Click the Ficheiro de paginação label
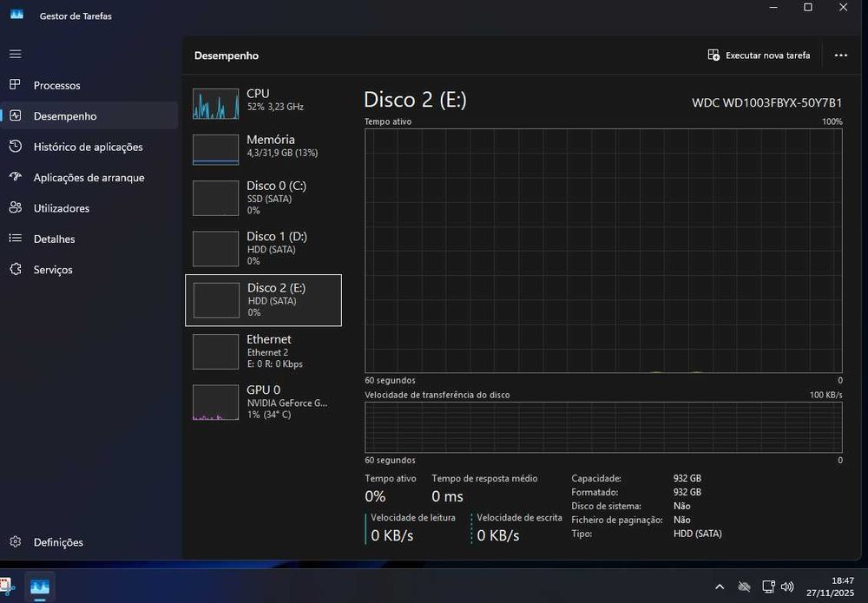This screenshot has height=603, width=868. pyautogui.click(x=616, y=520)
